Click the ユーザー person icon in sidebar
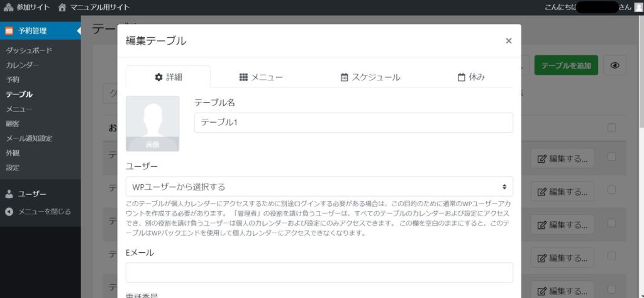Image resolution: width=644 pixels, height=298 pixels. pyautogui.click(x=9, y=194)
